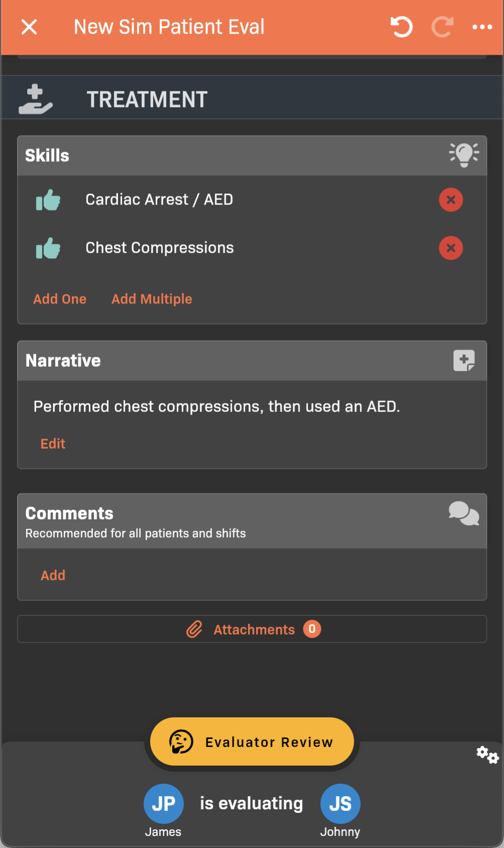Open the Attachments section
This screenshot has width=504, height=848.
(x=253, y=629)
